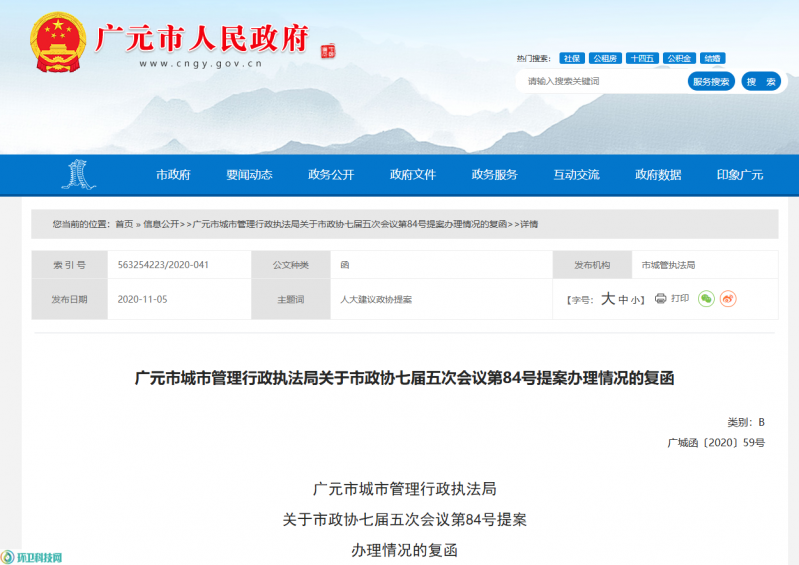
Task: Open the 政务公开 navigation menu
Action: 331,175
